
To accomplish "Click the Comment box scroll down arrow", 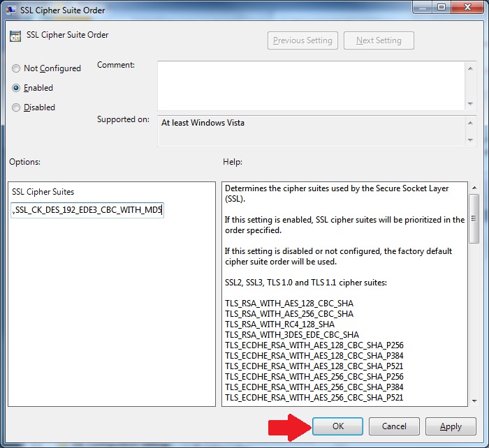I will [x=470, y=103].
